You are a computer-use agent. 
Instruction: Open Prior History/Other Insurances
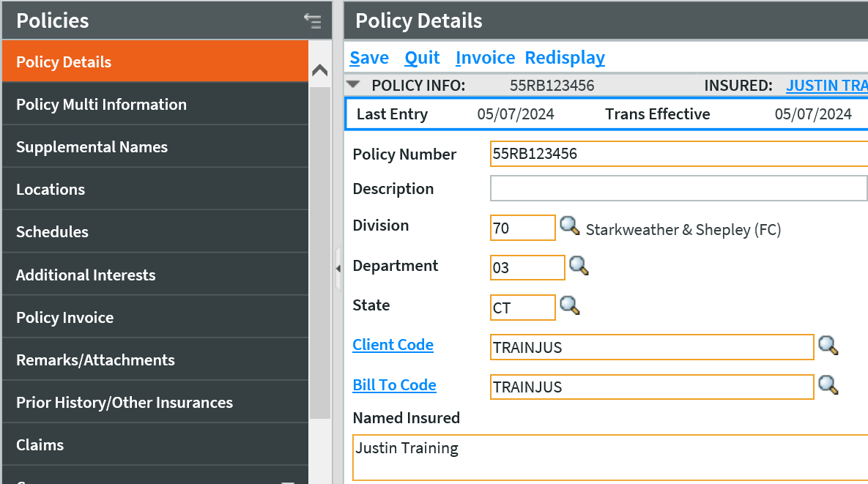tap(155, 402)
